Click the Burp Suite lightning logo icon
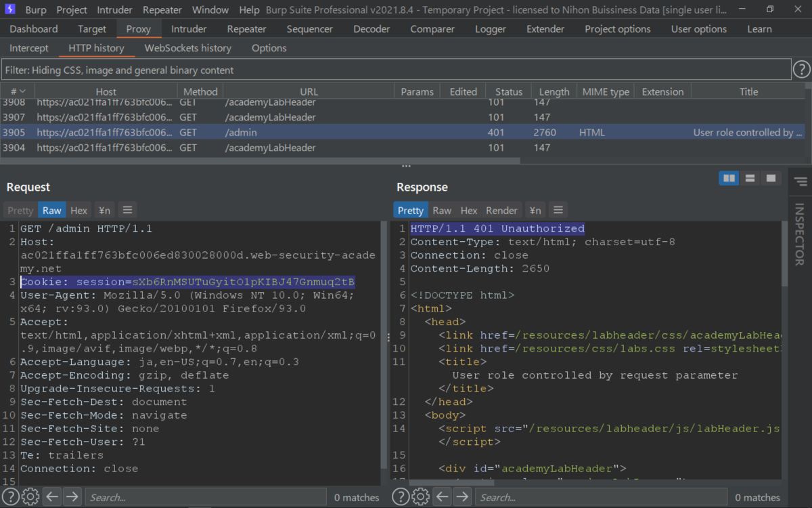812x508 pixels. point(10,9)
